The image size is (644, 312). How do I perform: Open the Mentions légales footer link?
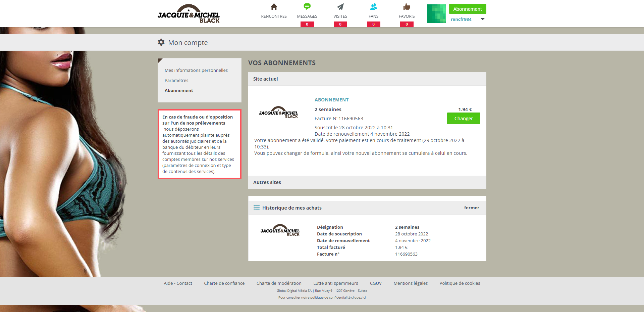pyautogui.click(x=410, y=283)
